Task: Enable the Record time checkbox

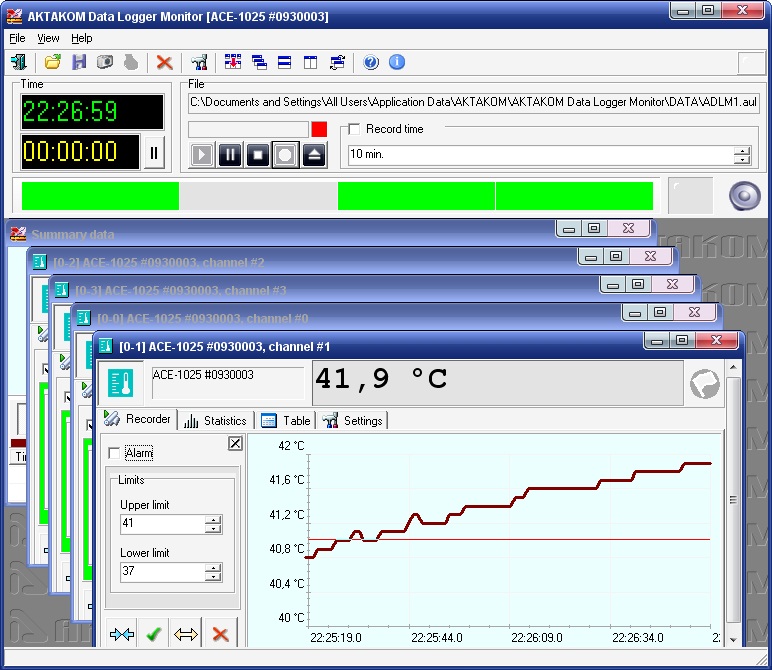Action: [x=353, y=129]
